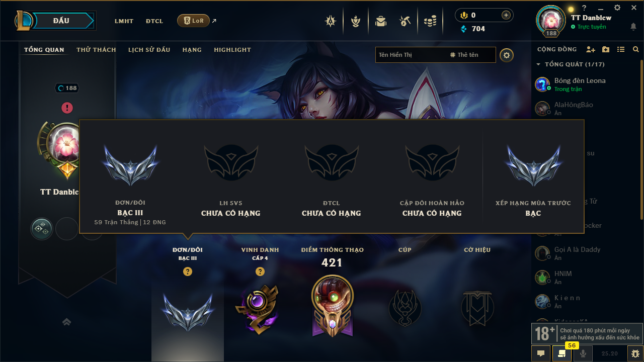This screenshot has height=362, width=644.
Task: Click the add friend icon
Action: (591, 49)
